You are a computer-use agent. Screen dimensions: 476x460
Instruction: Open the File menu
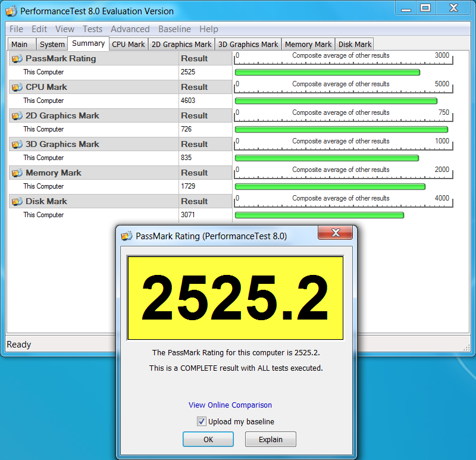pos(16,29)
